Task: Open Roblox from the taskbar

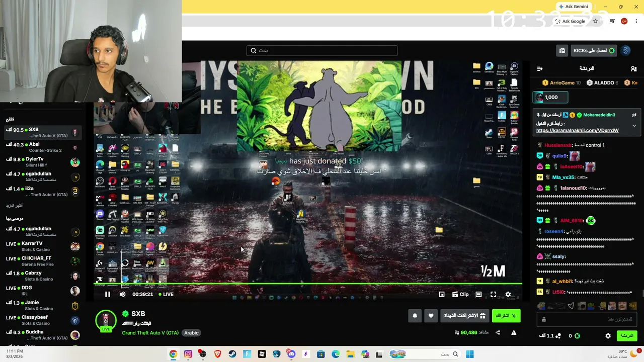Action: coord(262,354)
